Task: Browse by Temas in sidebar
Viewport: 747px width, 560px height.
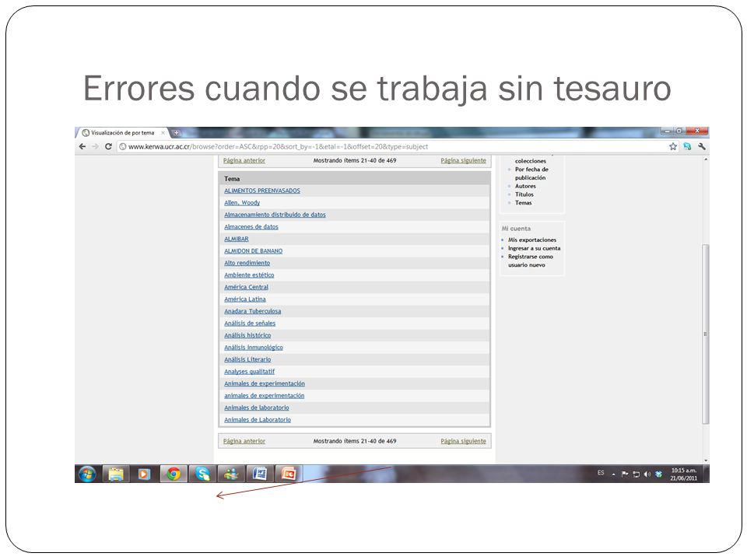Action: [x=523, y=203]
